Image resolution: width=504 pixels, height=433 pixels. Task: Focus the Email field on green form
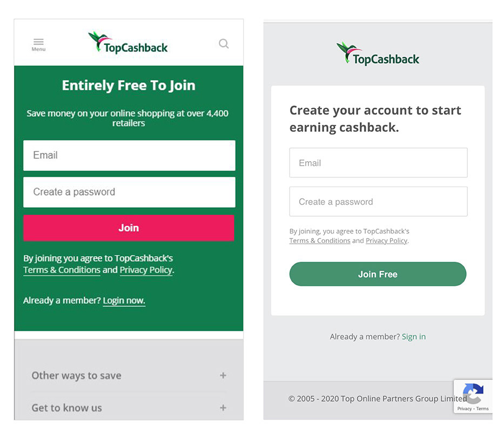point(129,155)
